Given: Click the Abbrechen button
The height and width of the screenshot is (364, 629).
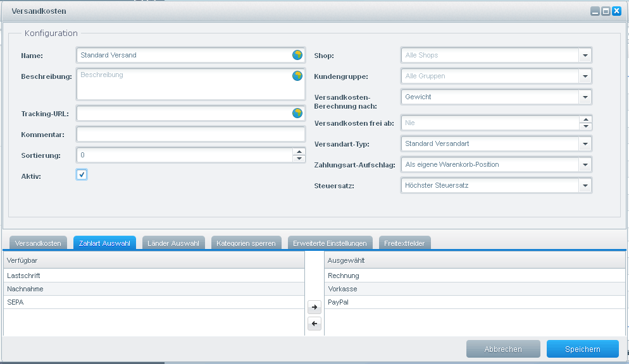Looking at the screenshot, I should click(x=503, y=349).
